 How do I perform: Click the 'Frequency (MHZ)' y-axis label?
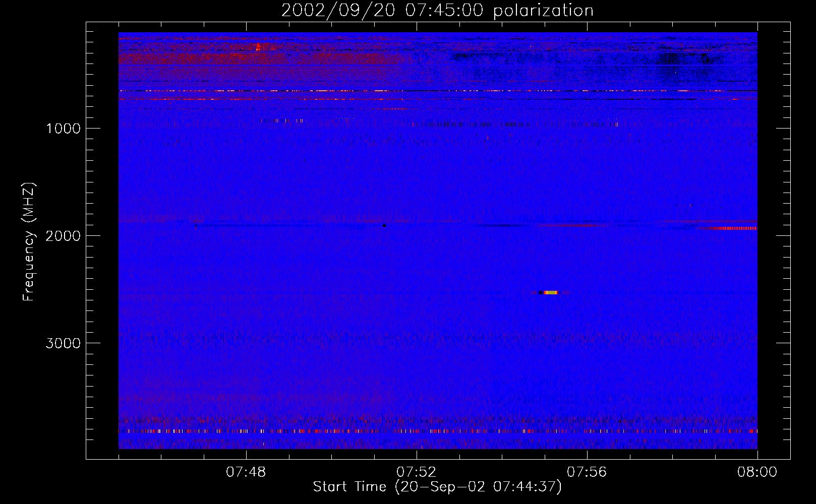point(29,242)
